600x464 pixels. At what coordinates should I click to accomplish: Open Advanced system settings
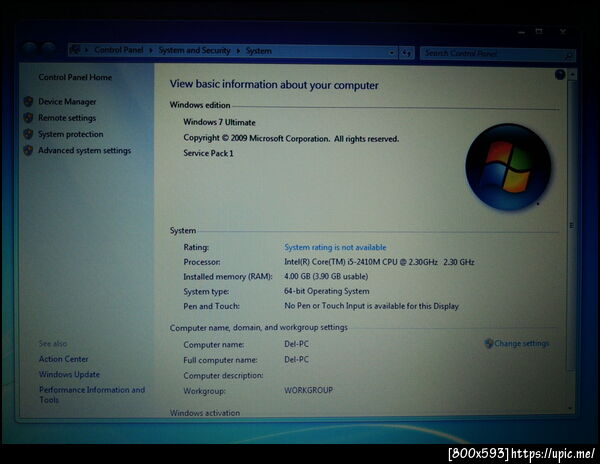click(85, 151)
